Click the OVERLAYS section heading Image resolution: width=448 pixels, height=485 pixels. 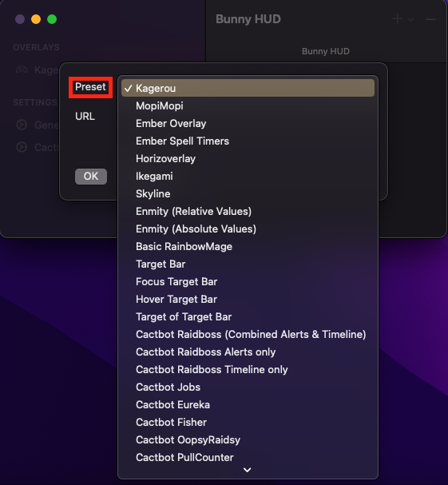36,47
